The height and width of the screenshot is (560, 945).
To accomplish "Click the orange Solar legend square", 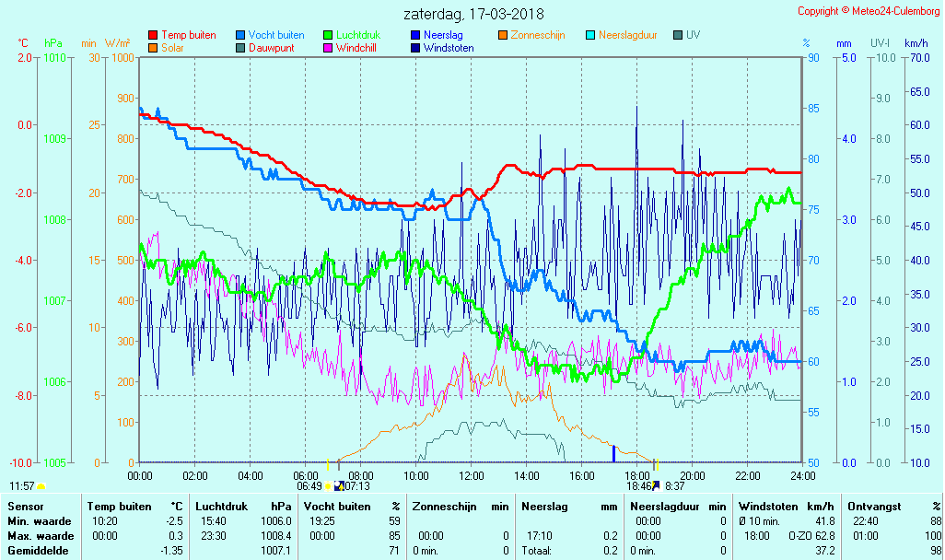I will 153,48.
